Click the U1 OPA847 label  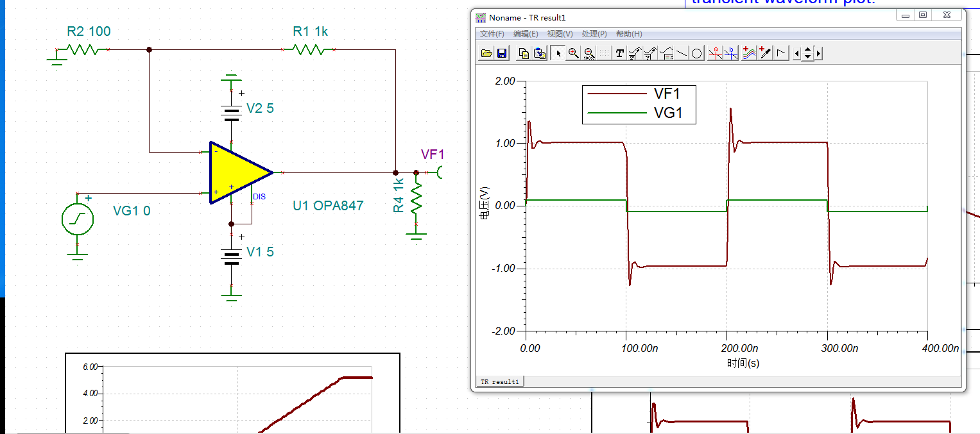328,206
